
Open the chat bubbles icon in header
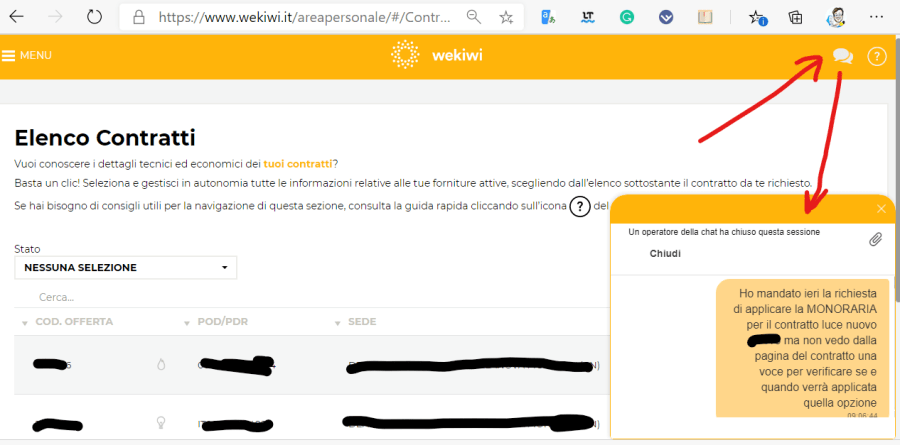[x=842, y=56]
